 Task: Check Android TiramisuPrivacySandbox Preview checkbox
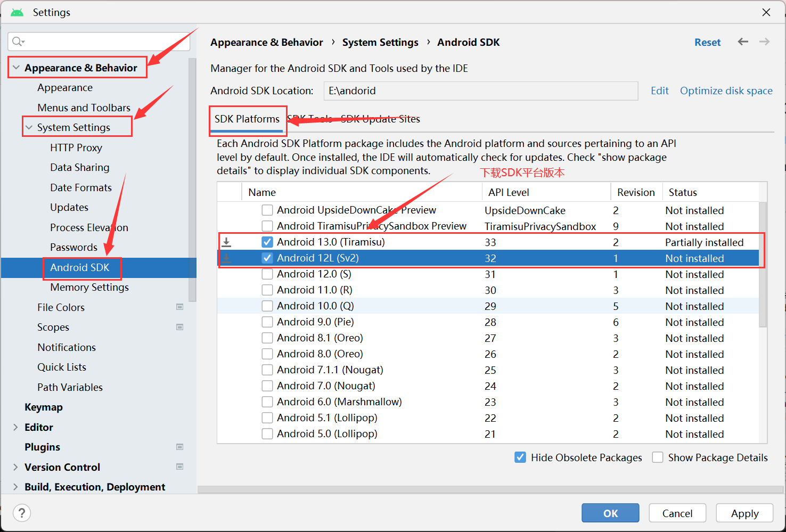267,226
